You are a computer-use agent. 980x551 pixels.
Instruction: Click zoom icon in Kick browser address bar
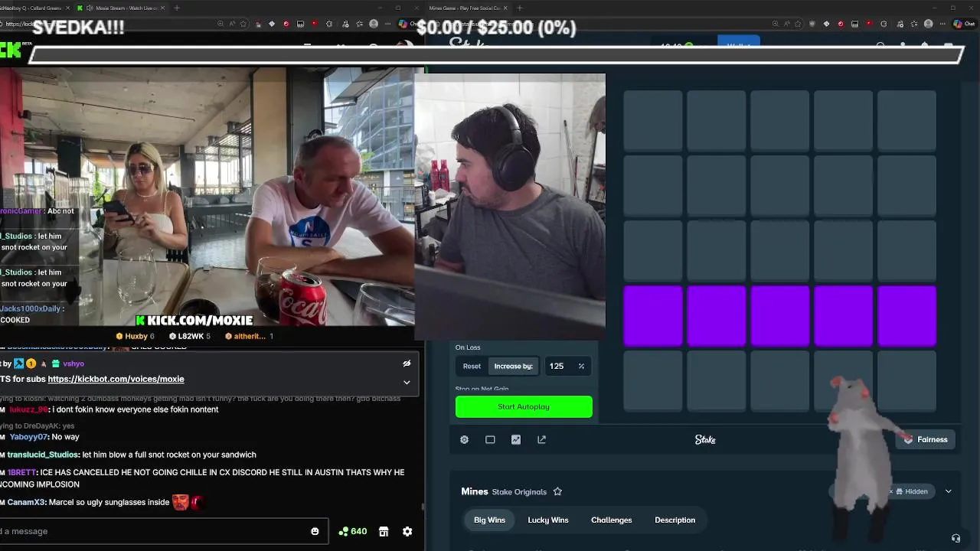click(220, 24)
